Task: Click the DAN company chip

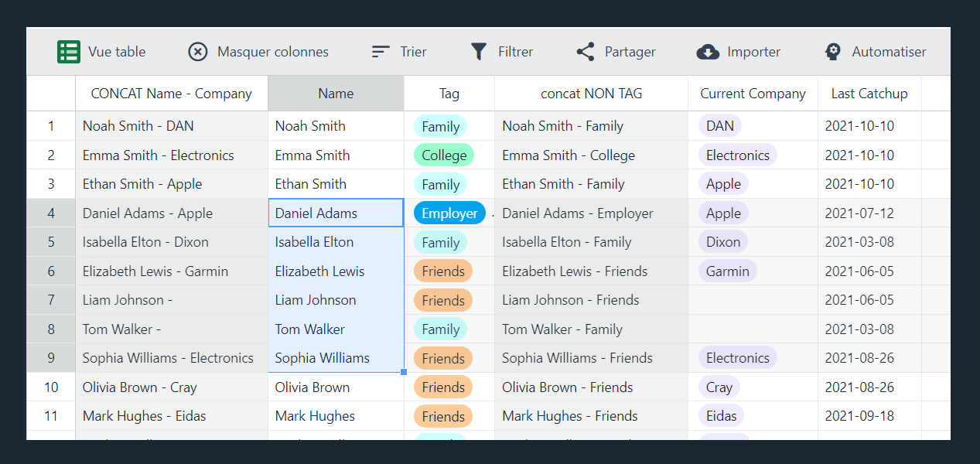Action: tap(720, 126)
